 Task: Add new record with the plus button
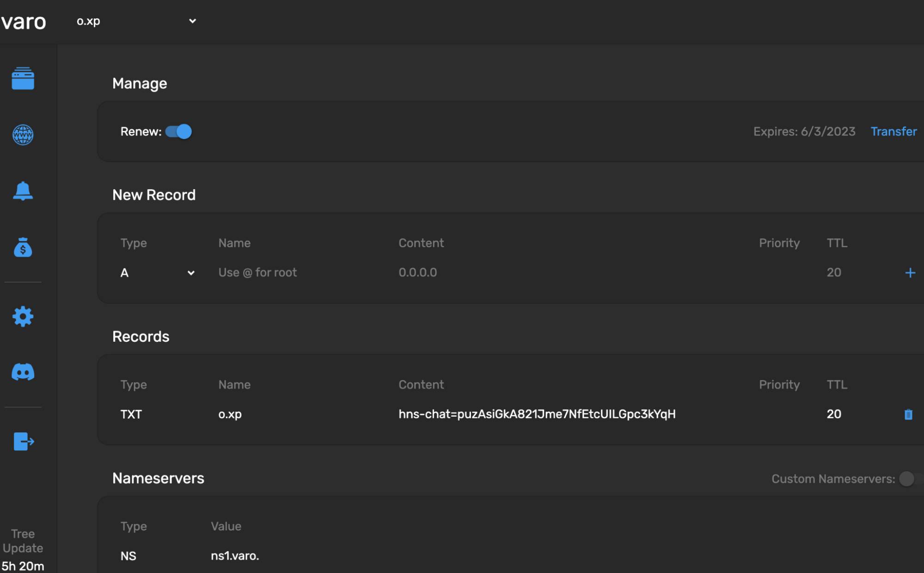click(x=909, y=272)
